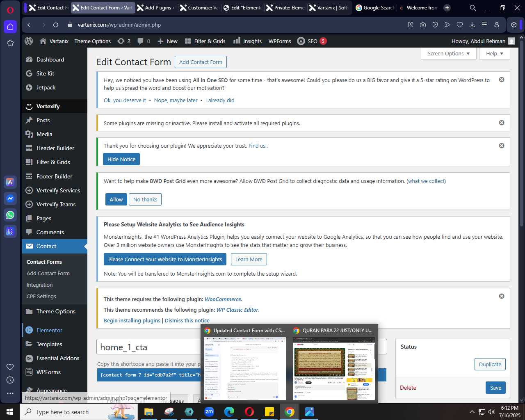525x420 pixels.
Task: Open the Integration submenu under Contact
Action: (x=39, y=285)
